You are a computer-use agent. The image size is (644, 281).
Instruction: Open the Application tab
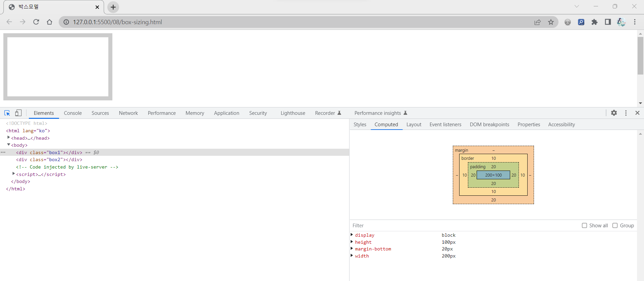coord(227,113)
